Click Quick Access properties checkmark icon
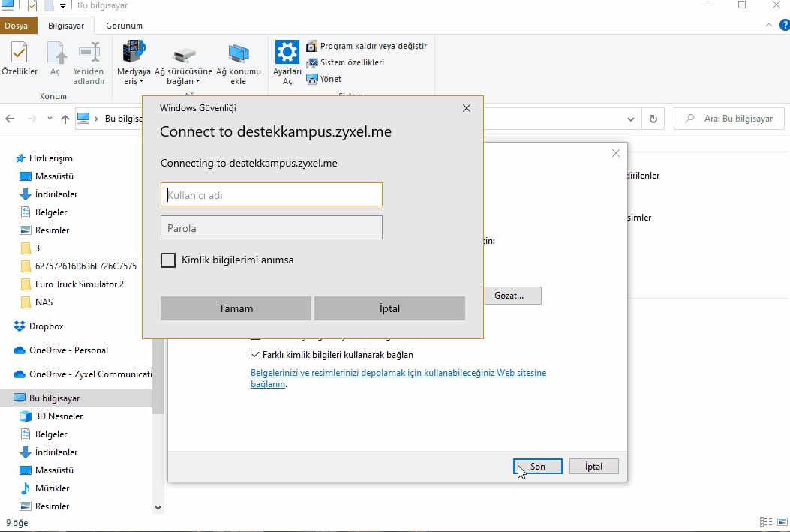This screenshot has height=532, width=790. pos(32,6)
